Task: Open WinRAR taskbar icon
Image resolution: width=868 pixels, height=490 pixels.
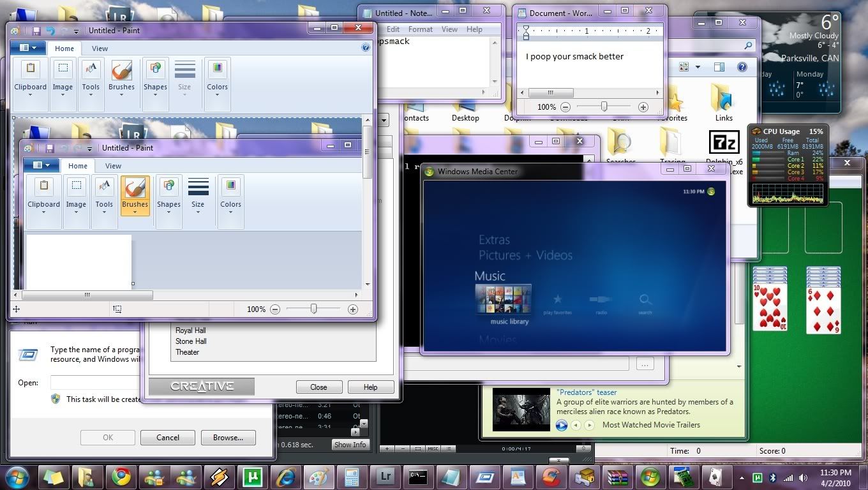Action: (x=617, y=477)
